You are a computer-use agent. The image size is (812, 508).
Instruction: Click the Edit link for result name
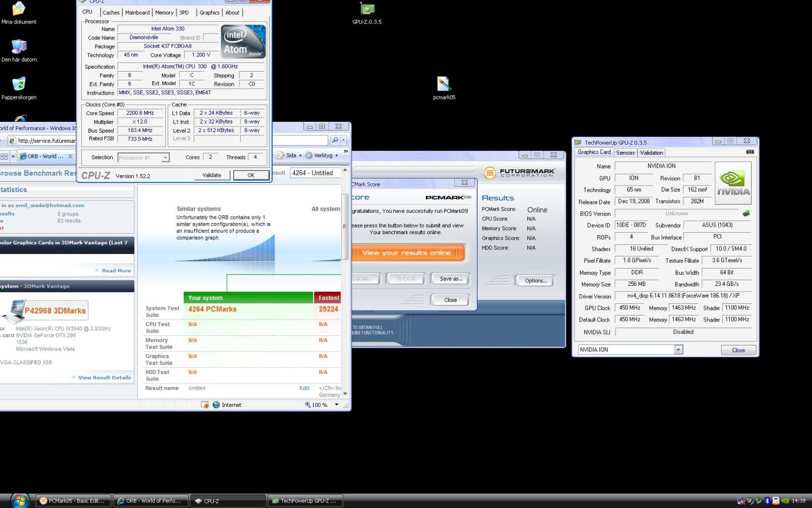point(304,388)
